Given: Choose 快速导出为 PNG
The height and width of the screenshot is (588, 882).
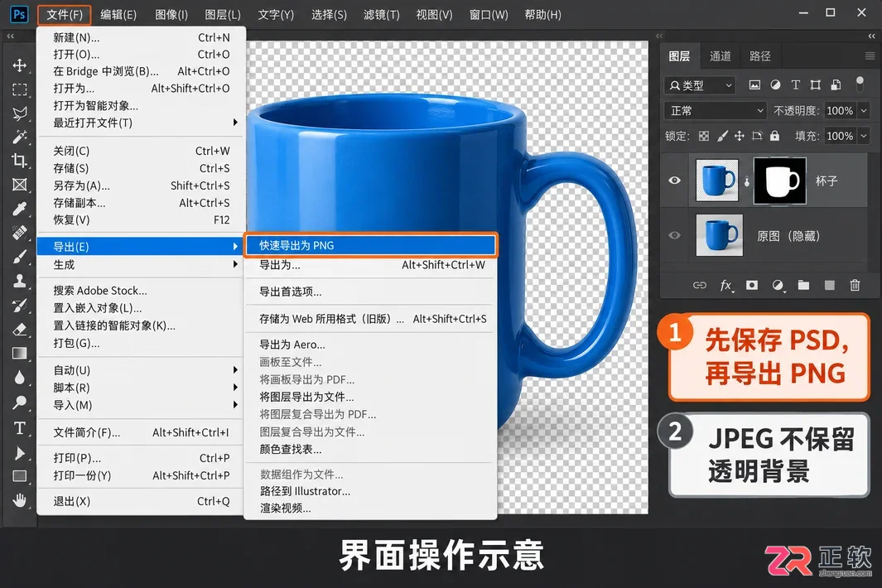Looking at the screenshot, I should tap(371, 245).
